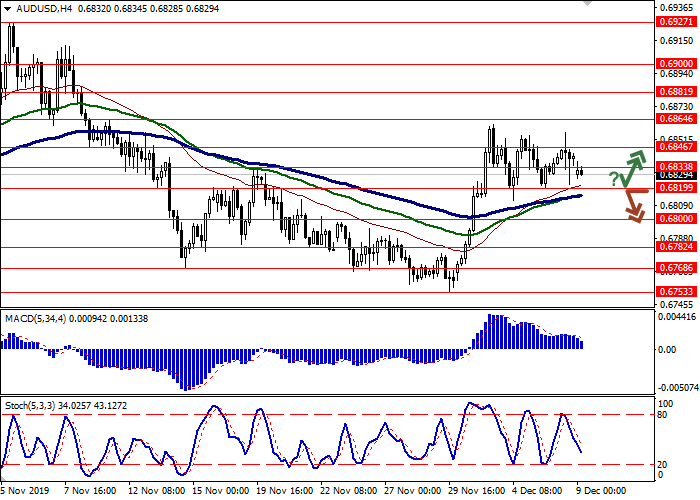Viewport: 700px width, 500px height.
Task: Click the AUDUSD,H4 chart title
Action: (29, 8)
